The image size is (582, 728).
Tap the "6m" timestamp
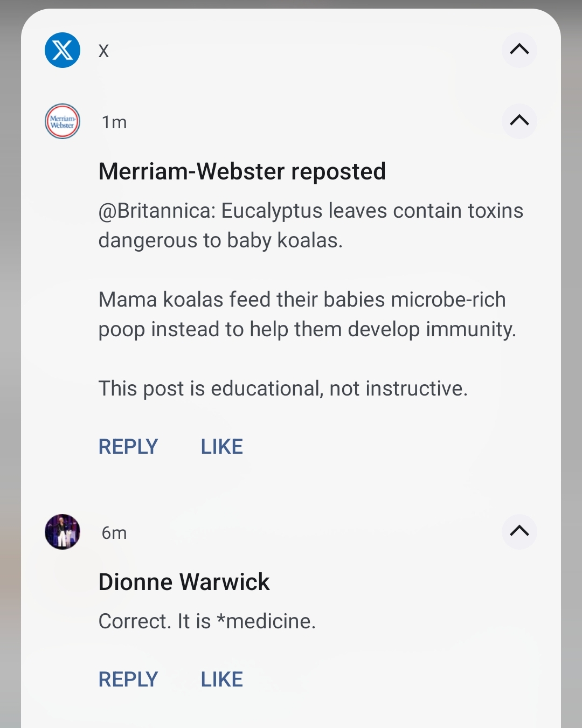point(114,533)
